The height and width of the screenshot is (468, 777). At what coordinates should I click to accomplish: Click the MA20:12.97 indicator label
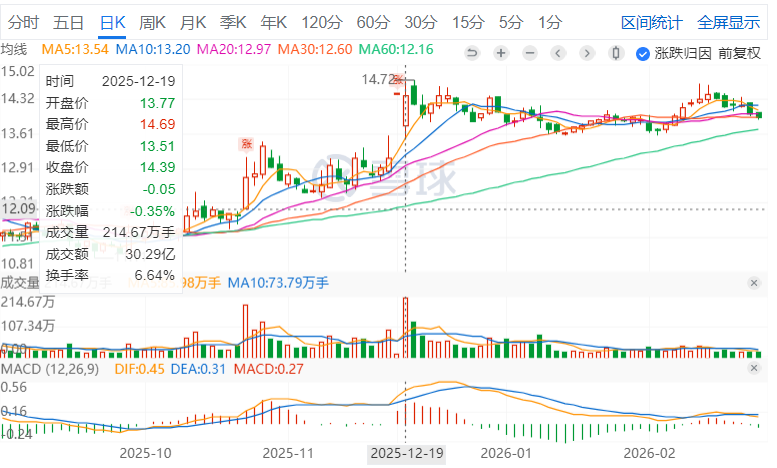click(234, 49)
